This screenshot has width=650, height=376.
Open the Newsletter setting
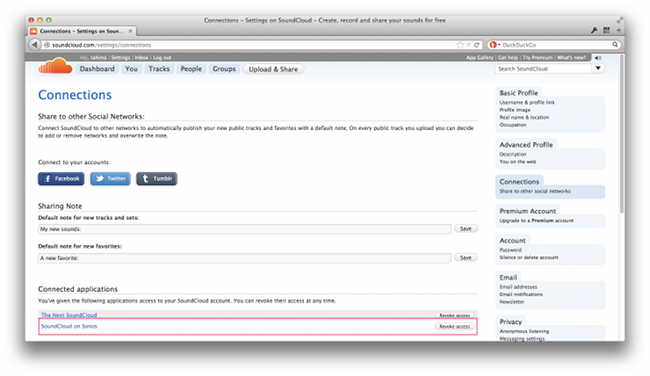tap(512, 302)
